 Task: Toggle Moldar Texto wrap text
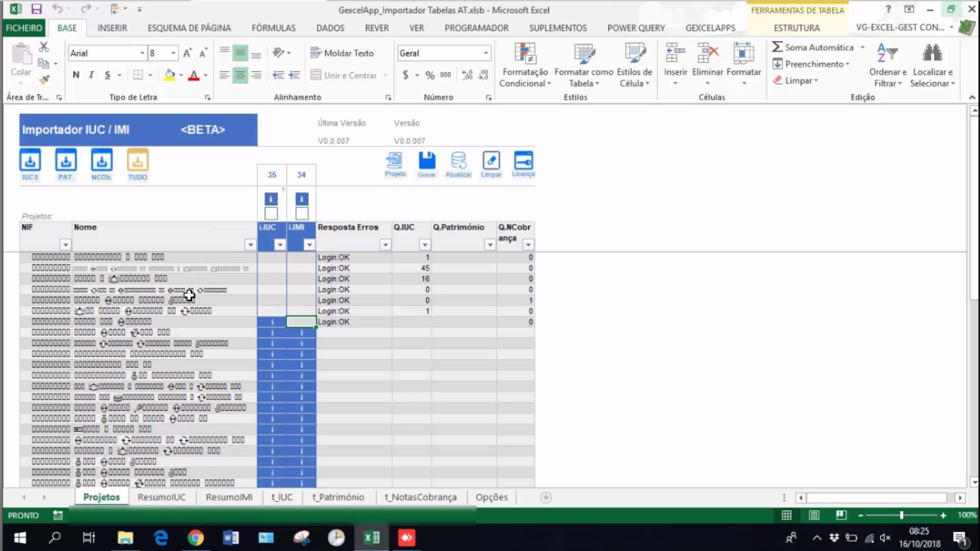(x=342, y=53)
